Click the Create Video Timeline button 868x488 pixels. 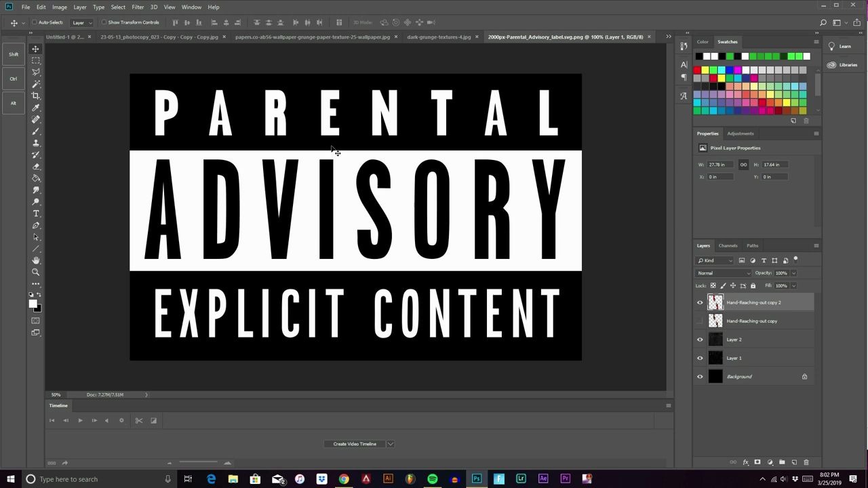pos(355,444)
